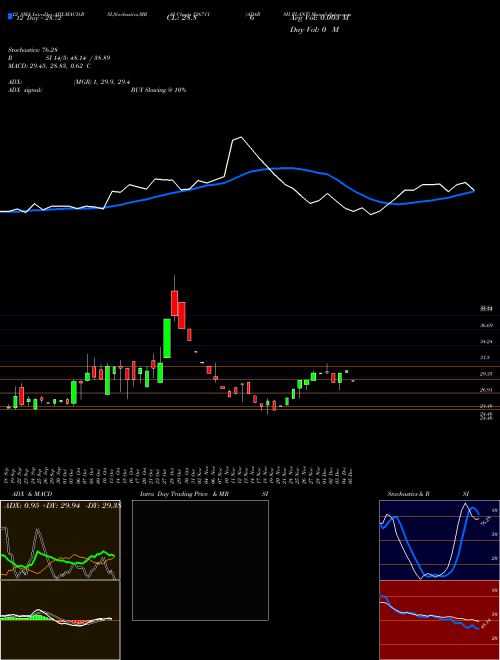Click the blue legend square at top-left
The image size is (500, 660).
click(10, 16)
